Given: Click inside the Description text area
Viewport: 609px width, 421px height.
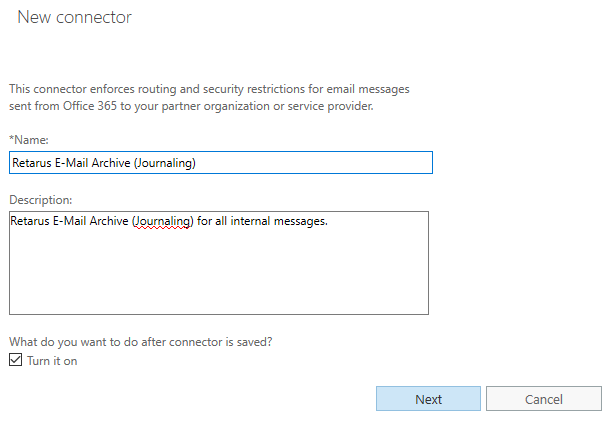Looking at the screenshot, I should tap(218, 270).
